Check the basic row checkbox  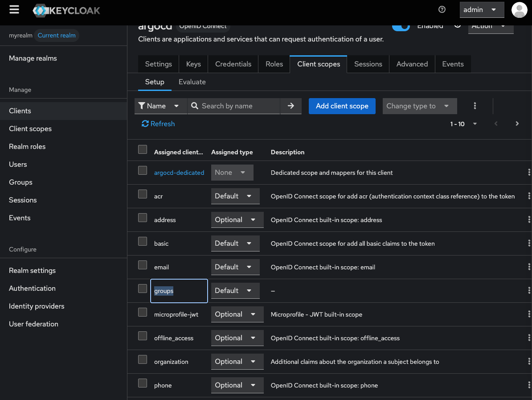[143, 241]
